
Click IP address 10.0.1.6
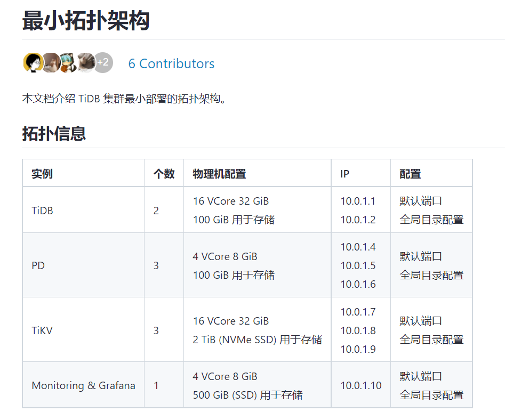[358, 284]
